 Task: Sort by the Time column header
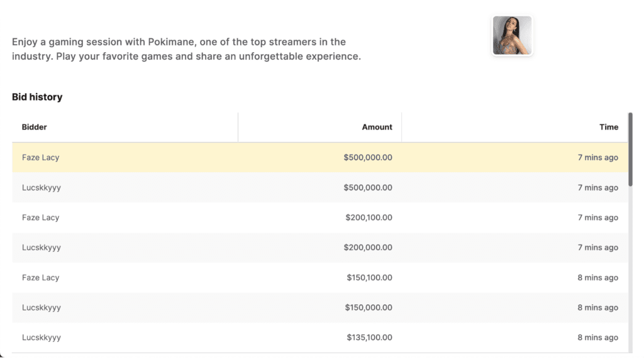click(x=608, y=127)
